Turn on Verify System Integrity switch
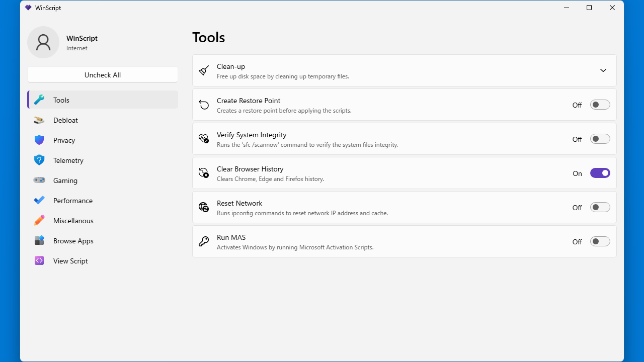 (x=600, y=139)
